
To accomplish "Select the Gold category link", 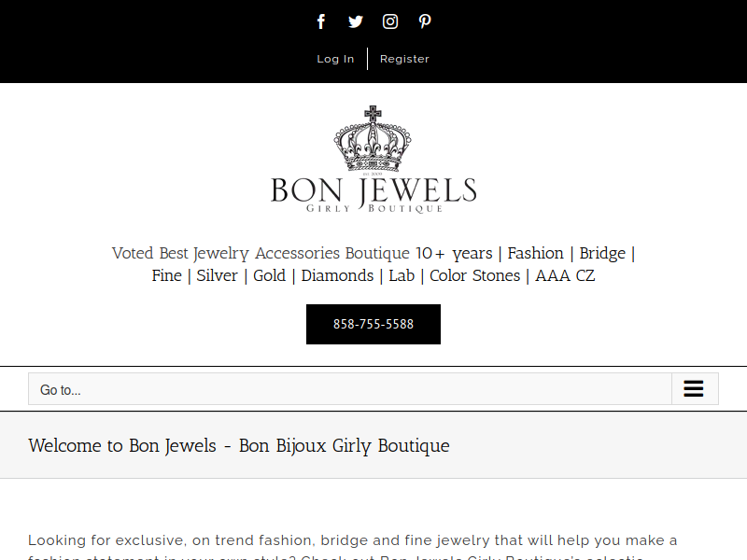I will pyautogui.click(x=269, y=275).
